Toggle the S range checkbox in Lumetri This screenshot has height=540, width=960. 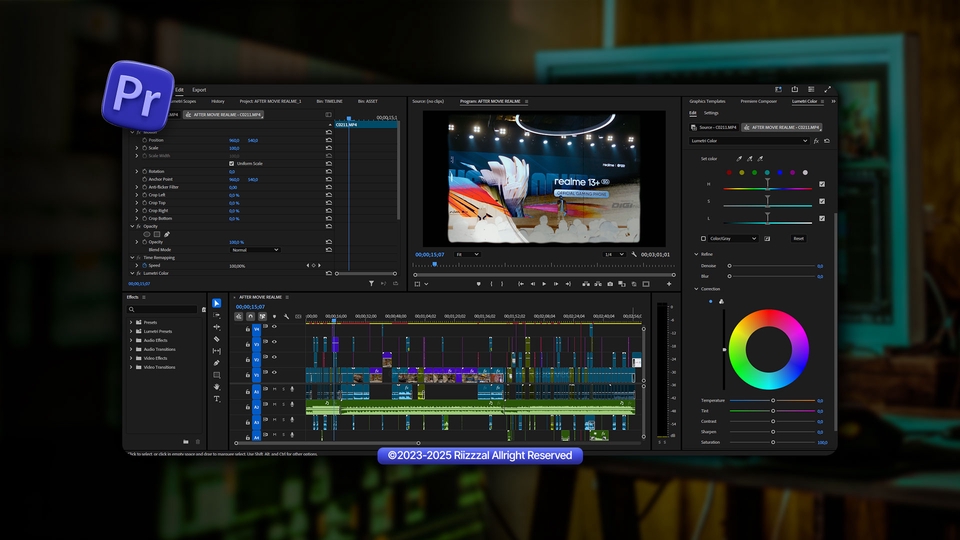tap(822, 201)
